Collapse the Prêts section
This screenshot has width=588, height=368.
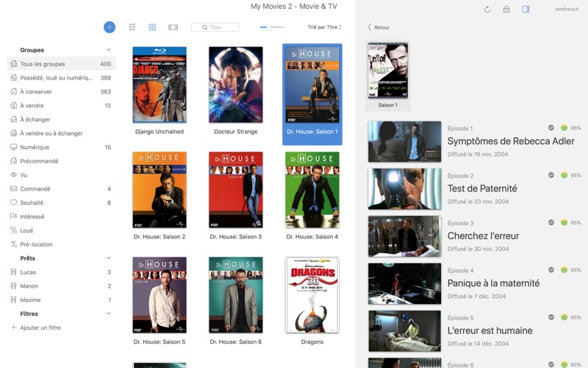(x=109, y=258)
